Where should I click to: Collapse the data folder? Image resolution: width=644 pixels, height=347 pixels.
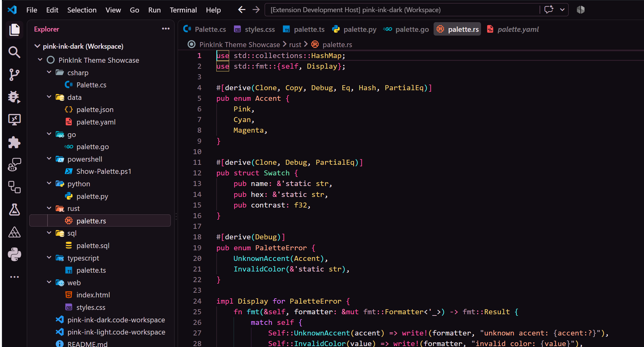click(x=49, y=97)
